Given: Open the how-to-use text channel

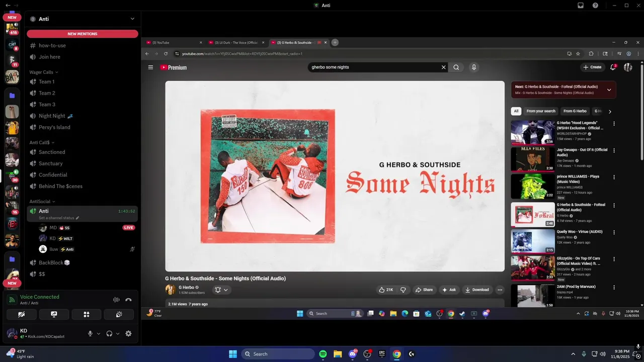Looking at the screenshot, I should [83, 45].
